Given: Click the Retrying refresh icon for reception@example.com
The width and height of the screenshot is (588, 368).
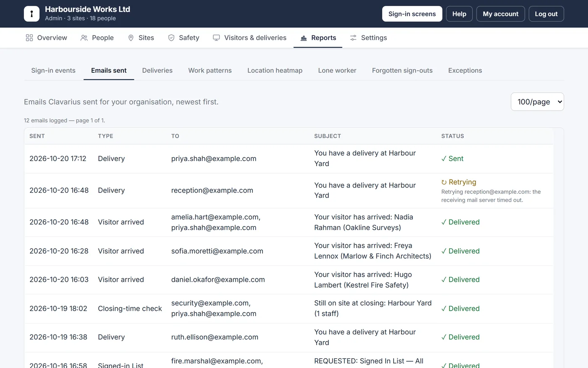Looking at the screenshot, I should 444,182.
